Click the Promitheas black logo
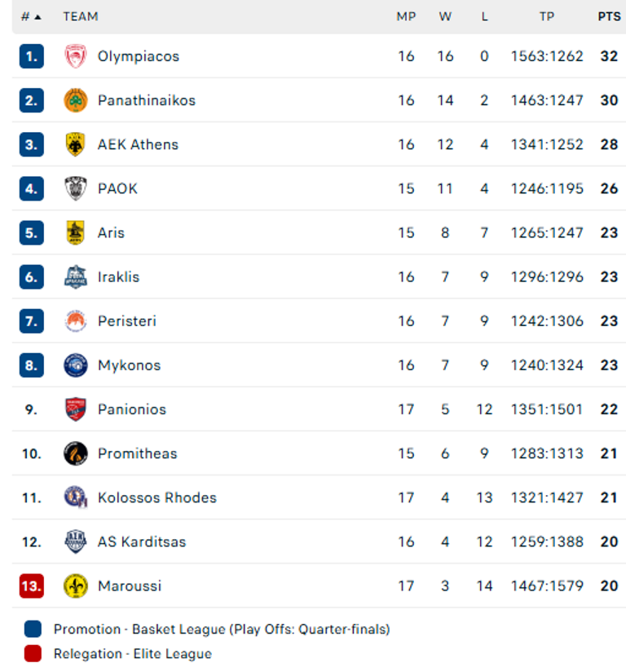626x672 pixels. click(75, 453)
